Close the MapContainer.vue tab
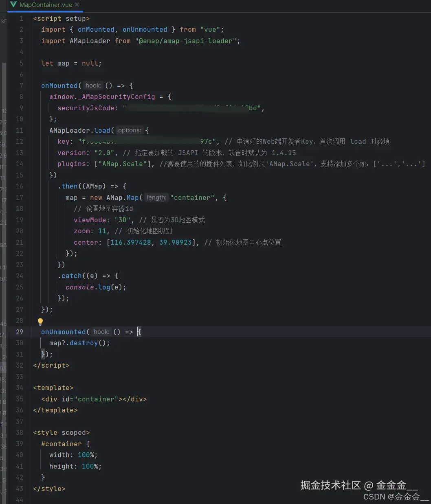 point(77,5)
